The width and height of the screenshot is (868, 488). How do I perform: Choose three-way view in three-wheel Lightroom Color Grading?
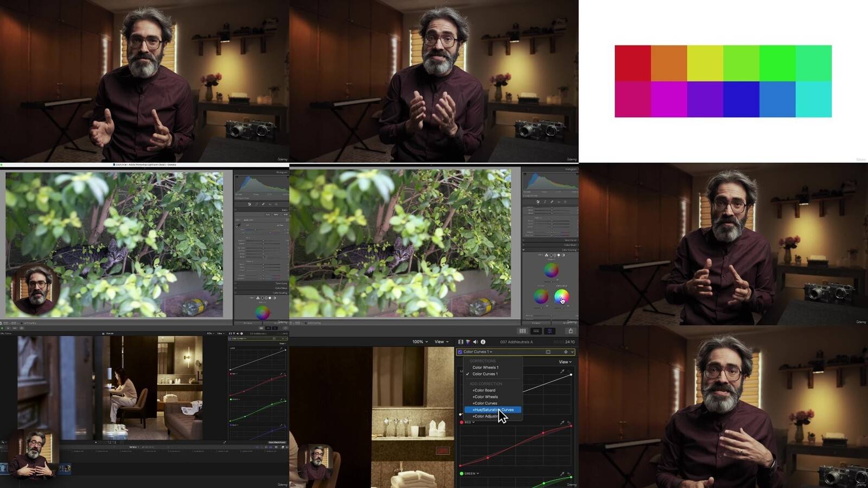[x=546, y=255]
